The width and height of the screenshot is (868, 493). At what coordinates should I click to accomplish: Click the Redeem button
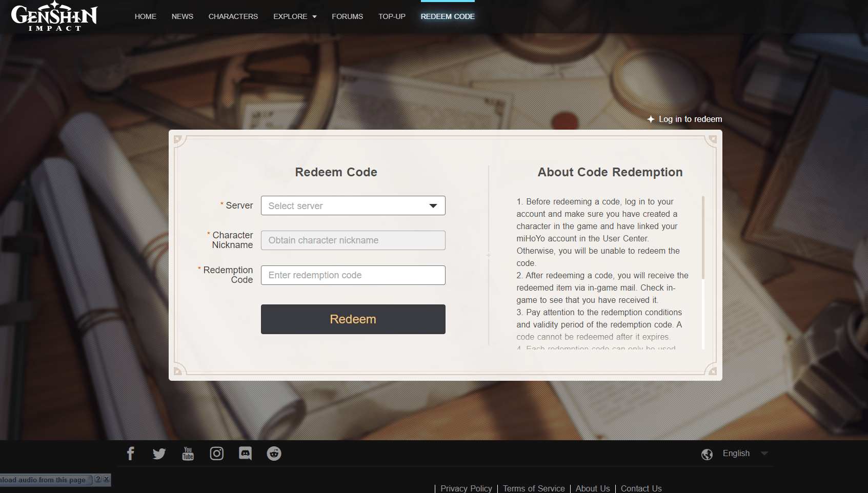click(353, 319)
